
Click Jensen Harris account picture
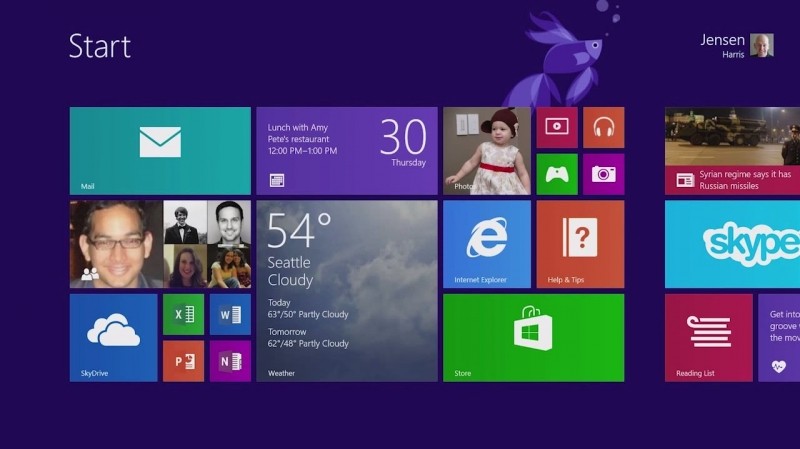(762, 45)
